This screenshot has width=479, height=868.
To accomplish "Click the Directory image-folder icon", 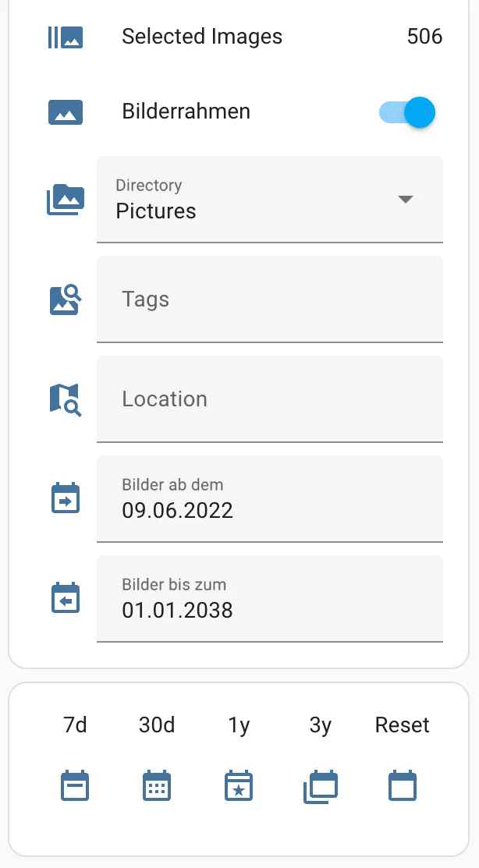I will pyautogui.click(x=66, y=200).
